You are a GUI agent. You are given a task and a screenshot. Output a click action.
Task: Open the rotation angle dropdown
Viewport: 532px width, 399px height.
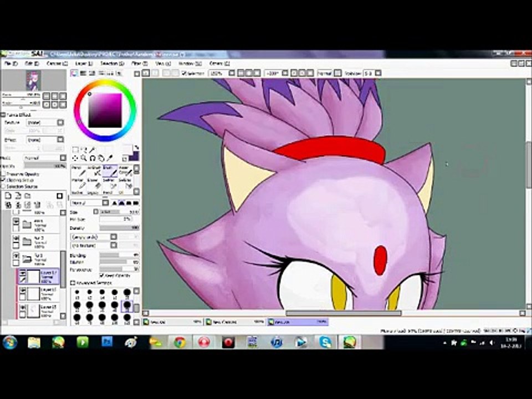[285, 73]
